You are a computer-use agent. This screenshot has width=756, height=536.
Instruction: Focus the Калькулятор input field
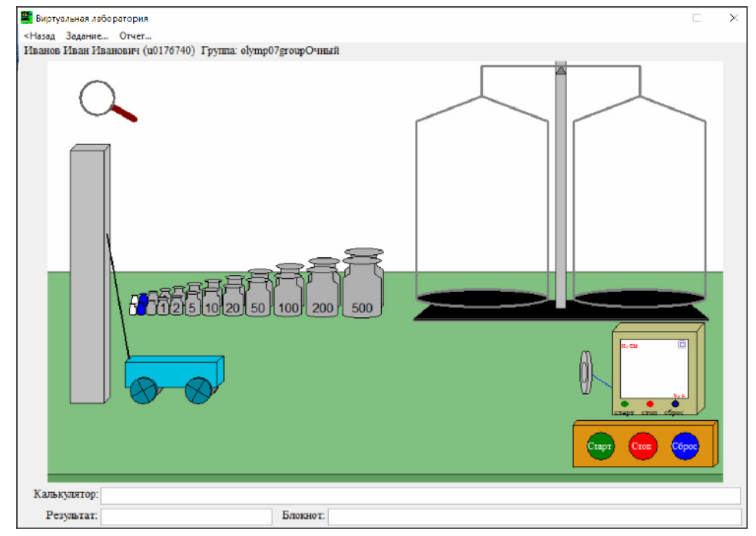tap(420, 495)
